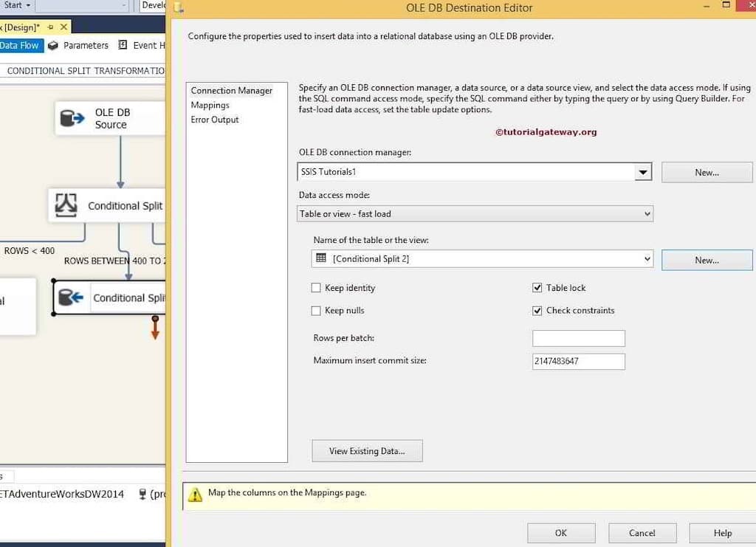
Task: Open the Data access mode dropdown
Action: coord(647,214)
